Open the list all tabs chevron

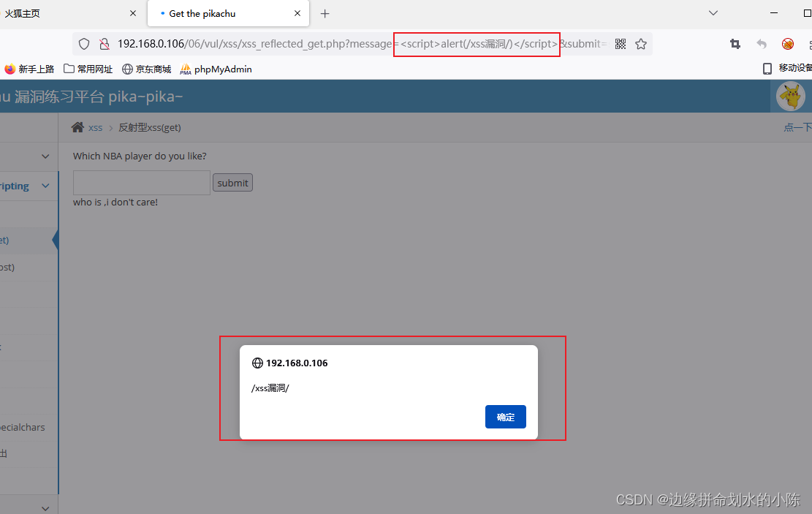click(713, 13)
